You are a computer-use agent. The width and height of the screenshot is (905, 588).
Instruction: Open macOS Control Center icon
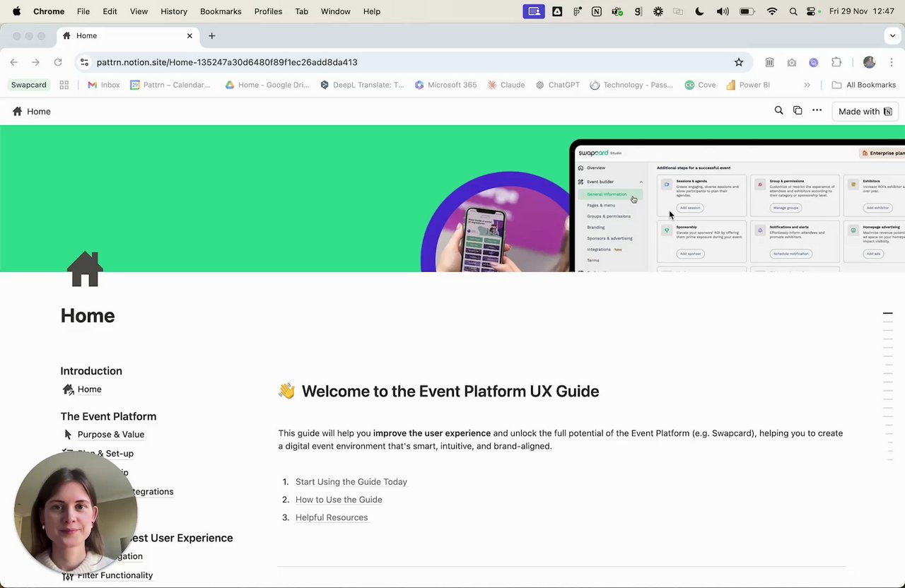pyautogui.click(x=811, y=11)
